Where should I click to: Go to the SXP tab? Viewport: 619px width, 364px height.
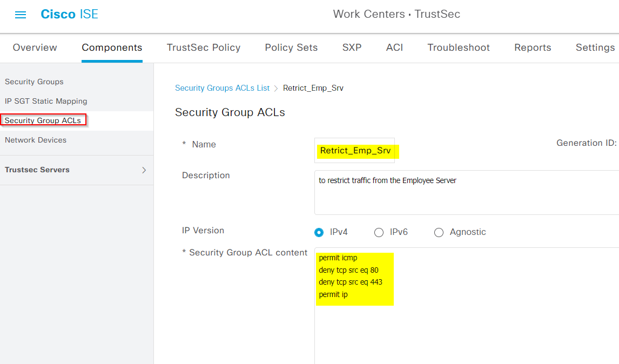[x=352, y=48]
